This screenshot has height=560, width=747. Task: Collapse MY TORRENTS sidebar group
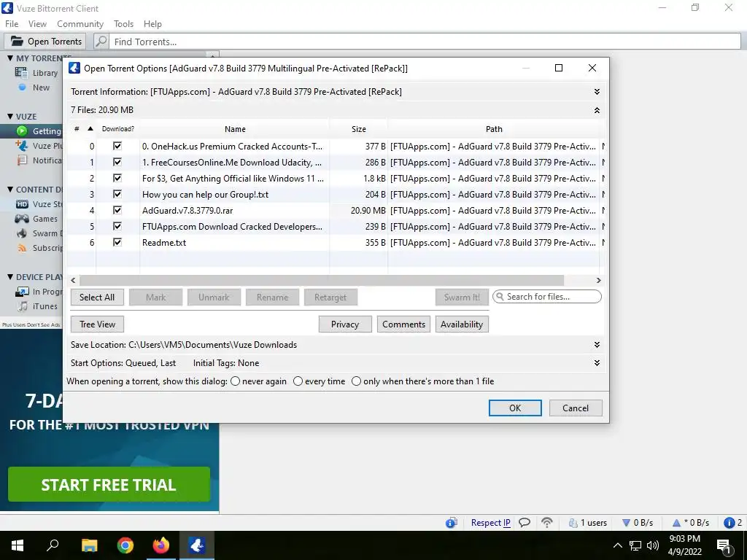click(x=10, y=58)
